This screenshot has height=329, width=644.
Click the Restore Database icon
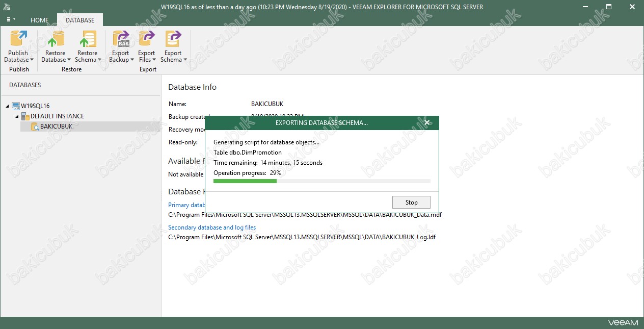point(55,39)
